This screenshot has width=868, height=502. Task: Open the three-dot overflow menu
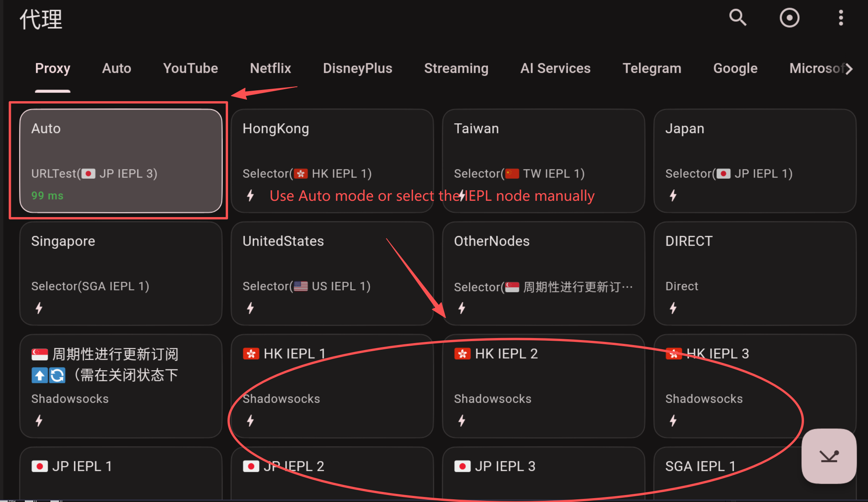click(x=840, y=18)
